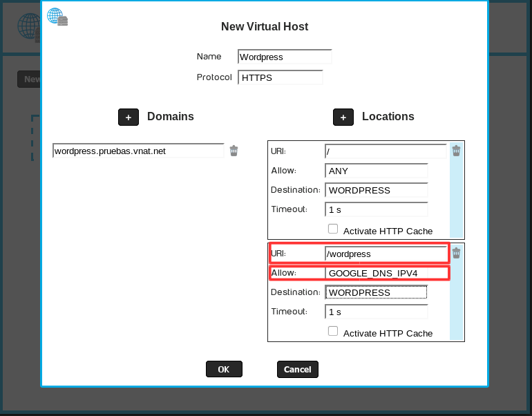Open Timeout selector of the /wordpress location
The height and width of the screenshot is (416, 532).
tap(377, 312)
